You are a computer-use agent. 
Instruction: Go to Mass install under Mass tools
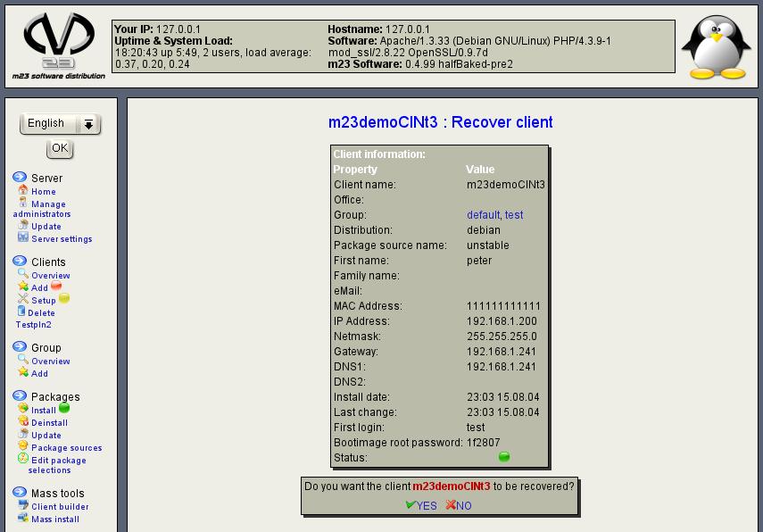pos(54,519)
